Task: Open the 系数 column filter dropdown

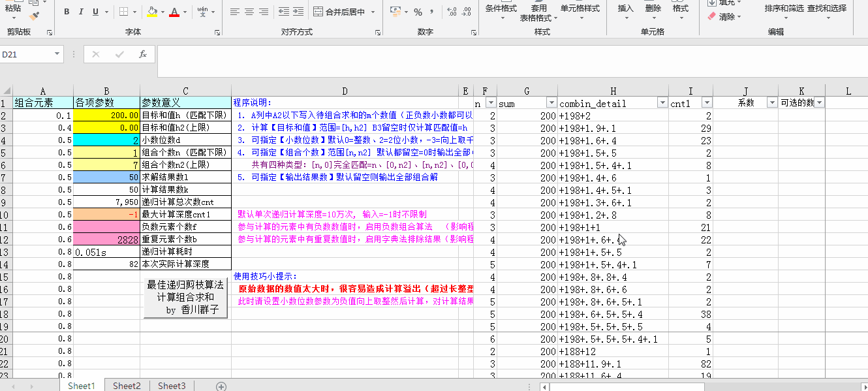Action: [x=772, y=102]
